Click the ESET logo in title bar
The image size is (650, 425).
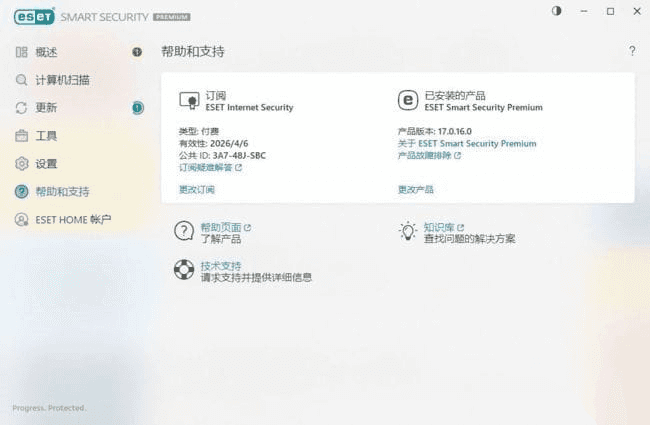pyautogui.click(x=34, y=17)
